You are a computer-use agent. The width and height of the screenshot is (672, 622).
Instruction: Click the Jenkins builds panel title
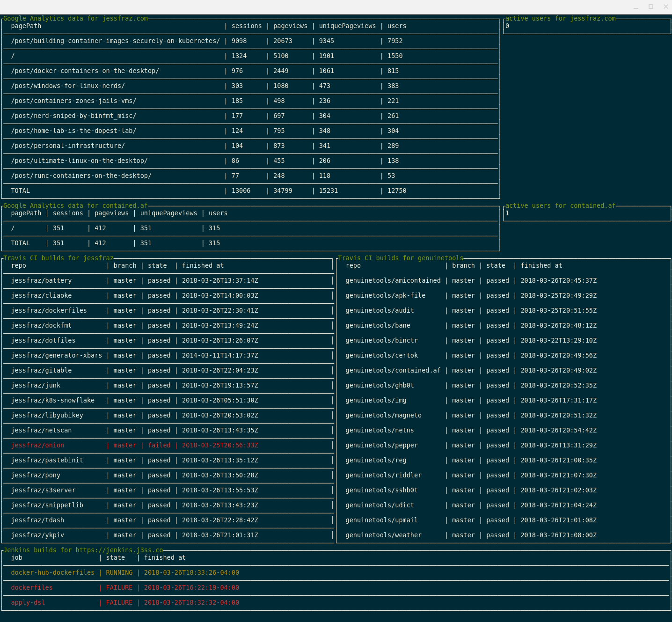click(x=83, y=550)
